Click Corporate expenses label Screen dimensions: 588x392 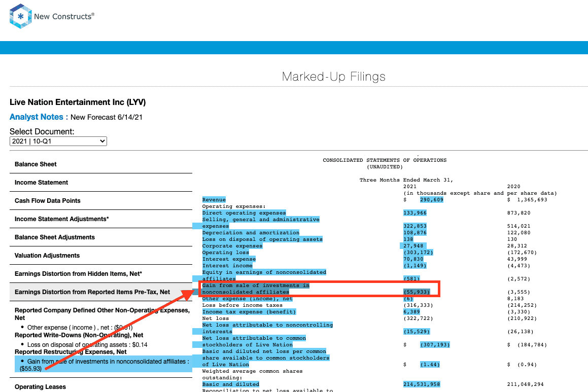[232, 246]
